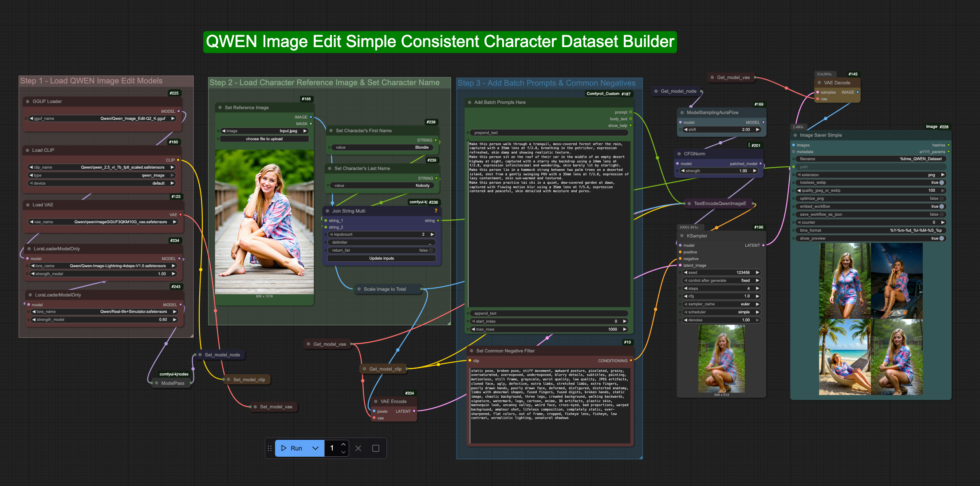Toggle the show_preview switch

coord(941,238)
